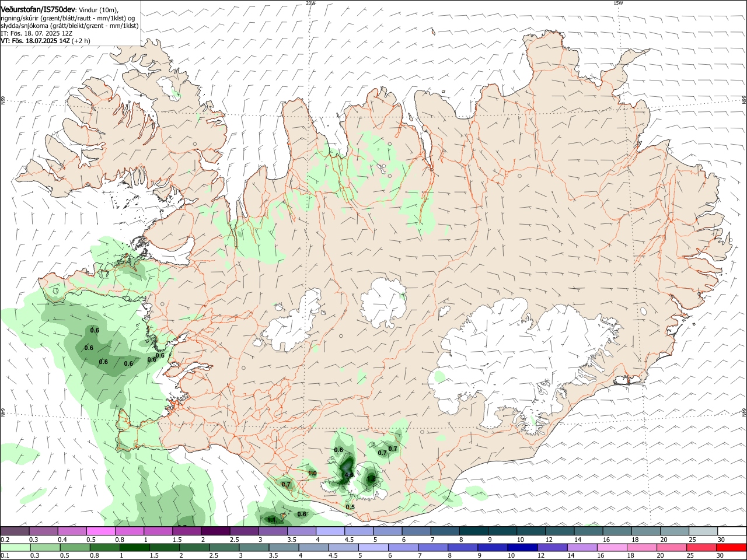
Task: Click the 'VT: Fös. 18.07.2025 14Z (+2 h)' line
Action: (x=46, y=41)
